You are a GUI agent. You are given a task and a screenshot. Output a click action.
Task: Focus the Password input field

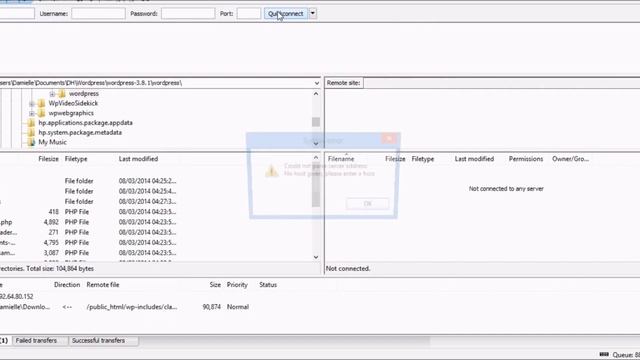click(188, 13)
